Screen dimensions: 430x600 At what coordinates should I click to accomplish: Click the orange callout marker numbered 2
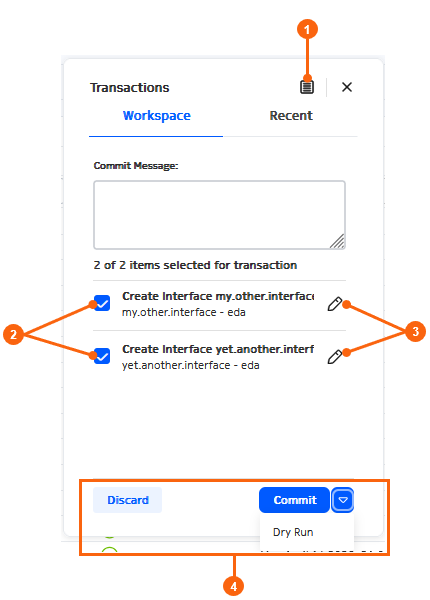click(x=13, y=334)
